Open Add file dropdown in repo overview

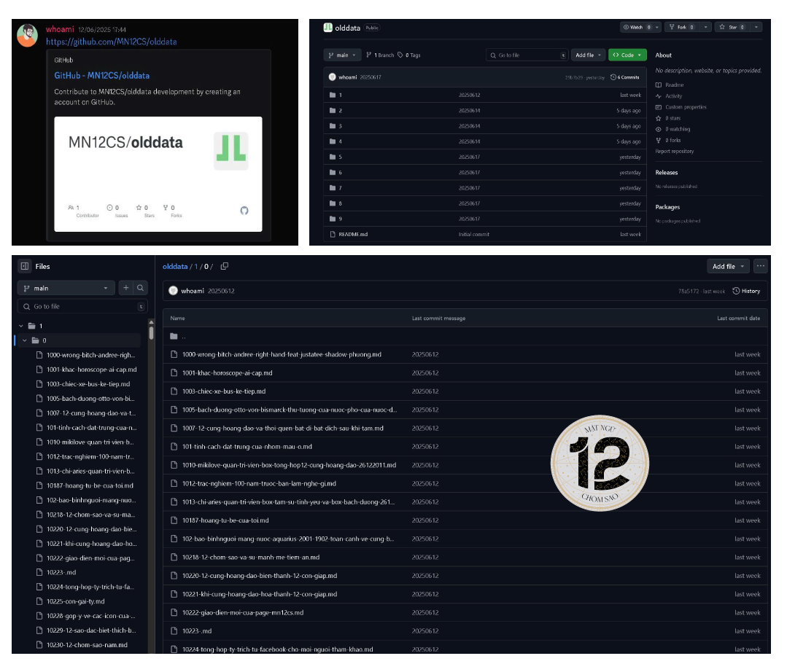[588, 55]
